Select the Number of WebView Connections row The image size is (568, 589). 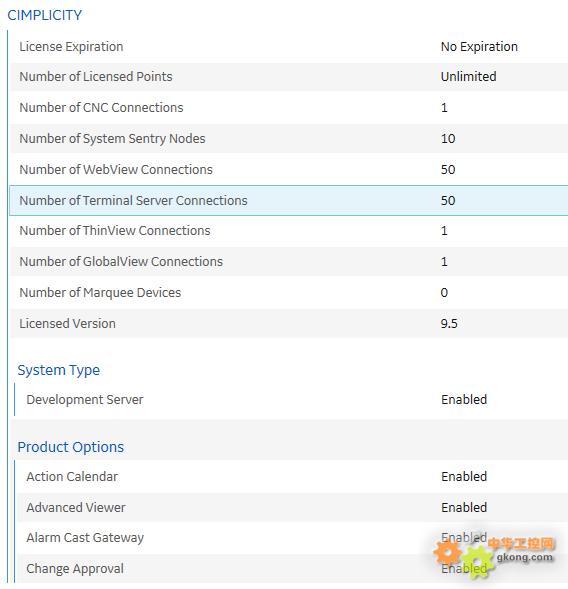click(x=289, y=169)
